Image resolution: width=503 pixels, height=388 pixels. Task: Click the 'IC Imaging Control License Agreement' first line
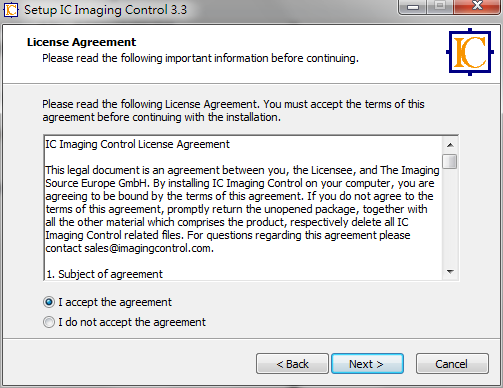pyautogui.click(x=137, y=144)
